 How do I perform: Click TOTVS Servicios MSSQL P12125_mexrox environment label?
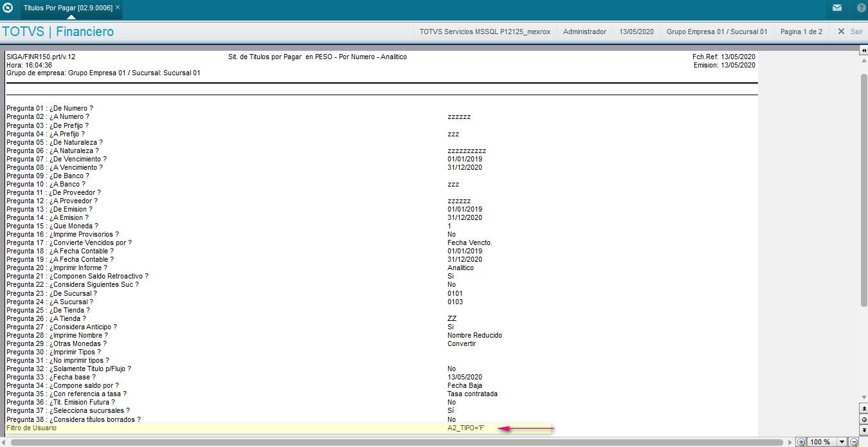point(485,32)
